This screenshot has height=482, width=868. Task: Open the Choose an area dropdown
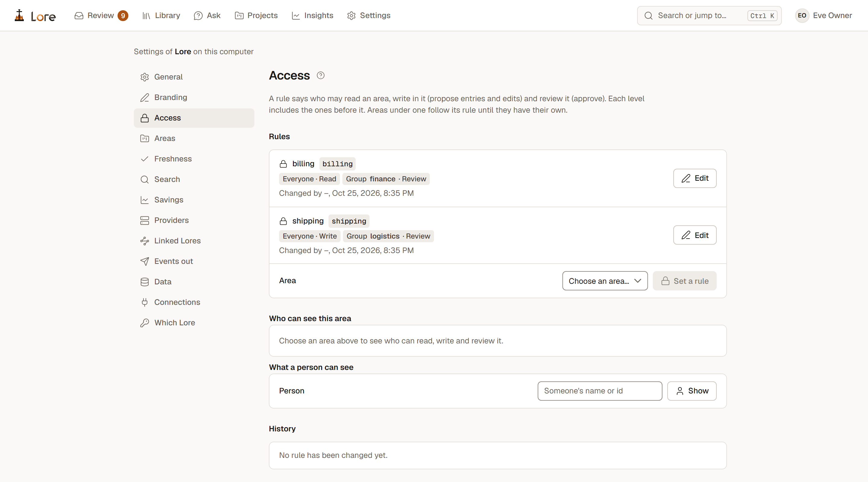tap(605, 281)
